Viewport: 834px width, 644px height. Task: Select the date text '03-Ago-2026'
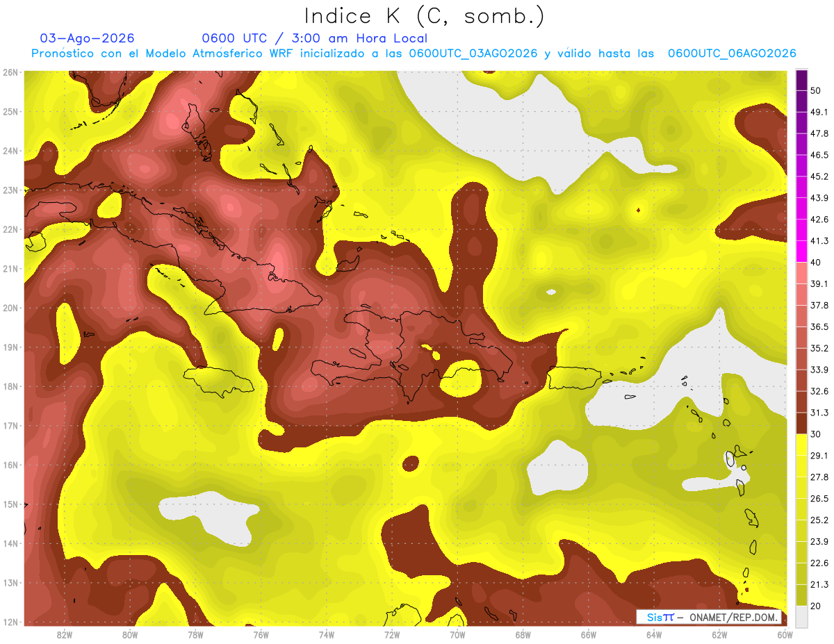(x=87, y=38)
